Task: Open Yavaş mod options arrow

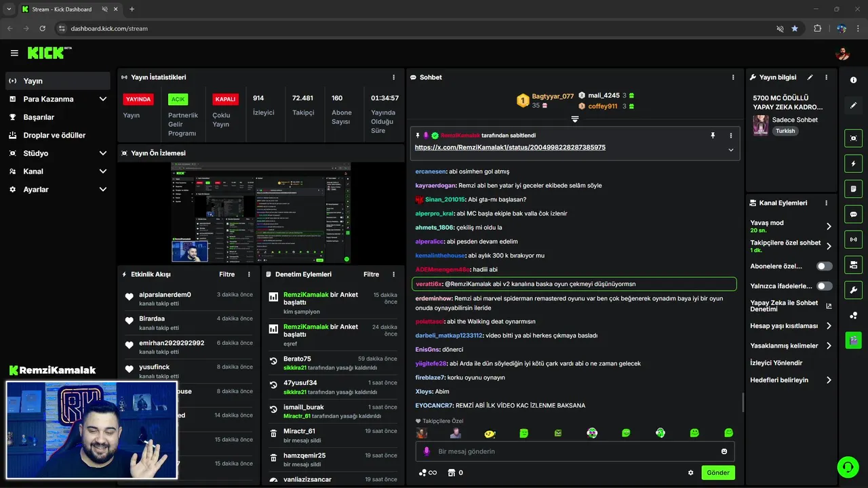Action: tap(829, 226)
